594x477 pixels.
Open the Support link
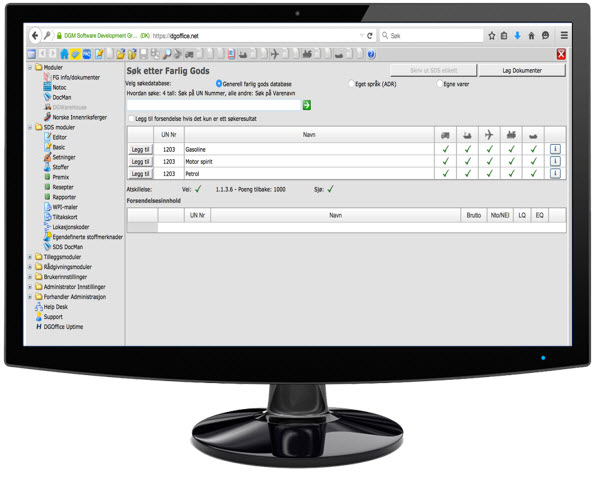pyautogui.click(x=53, y=317)
